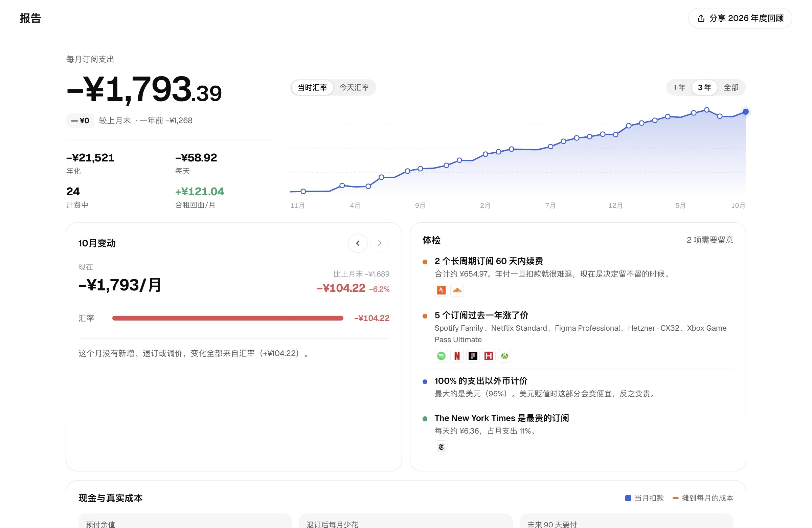Switch to 当时汇率 exchange rate mode
The image size is (812, 528).
(312, 88)
